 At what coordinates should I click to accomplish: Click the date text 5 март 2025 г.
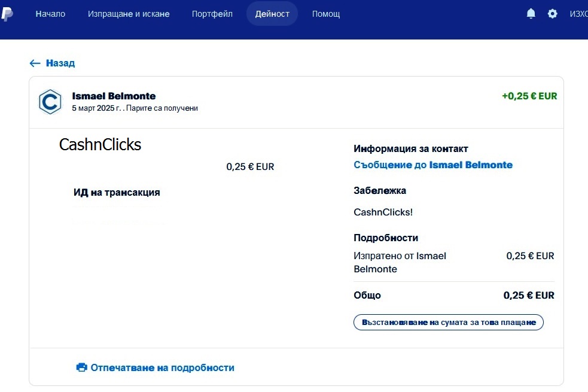point(96,108)
